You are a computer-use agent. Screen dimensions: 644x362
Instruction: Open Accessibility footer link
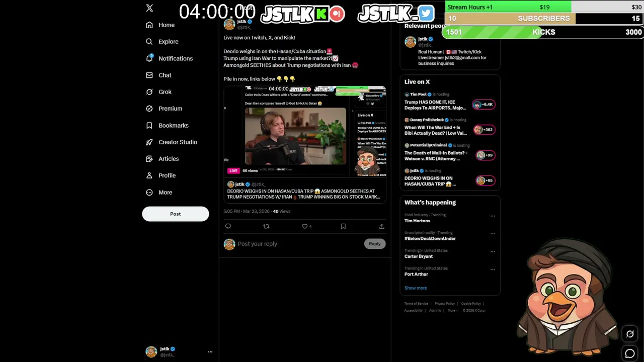tap(414, 311)
